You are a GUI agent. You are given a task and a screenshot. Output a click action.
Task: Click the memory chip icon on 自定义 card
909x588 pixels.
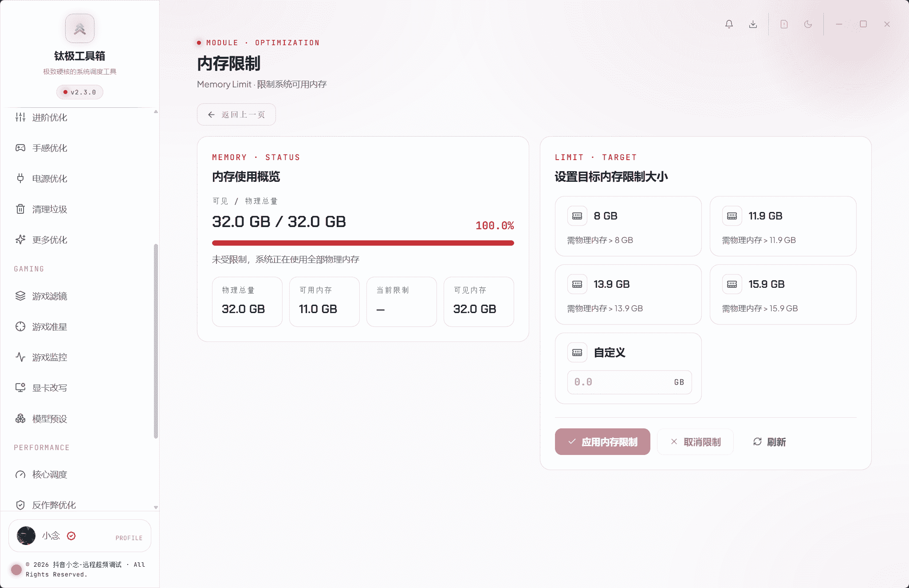(x=577, y=353)
